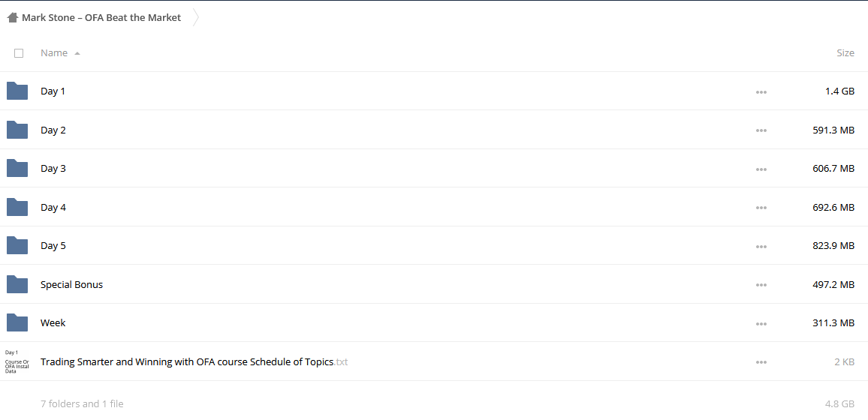The height and width of the screenshot is (420, 868).
Task: Click the txt file preview thumbnail
Action: [17, 362]
